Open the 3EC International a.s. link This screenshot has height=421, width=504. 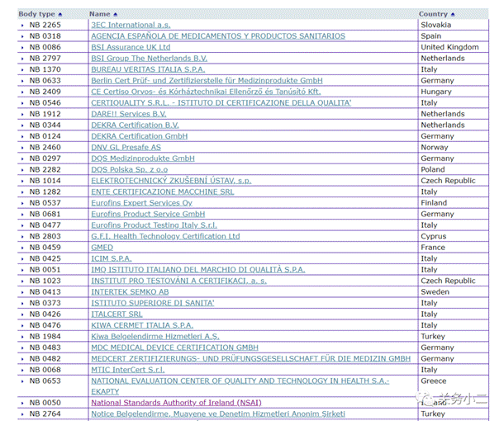coord(131,26)
